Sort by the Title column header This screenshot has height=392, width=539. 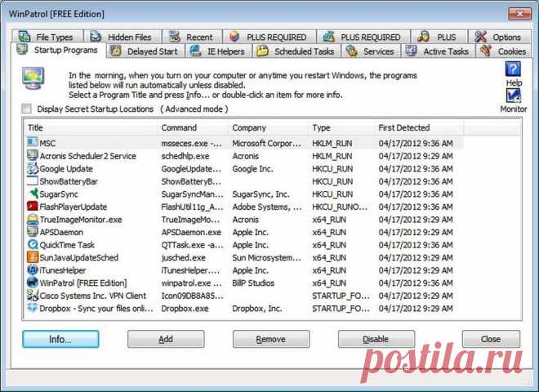pos(91,127)
